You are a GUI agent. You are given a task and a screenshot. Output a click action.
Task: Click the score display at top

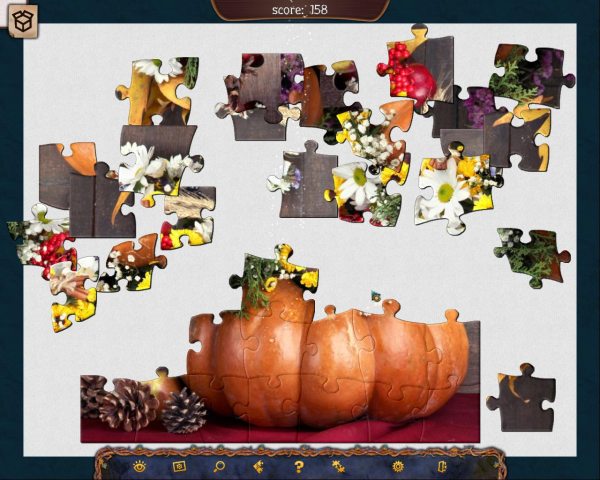[300, 9]
